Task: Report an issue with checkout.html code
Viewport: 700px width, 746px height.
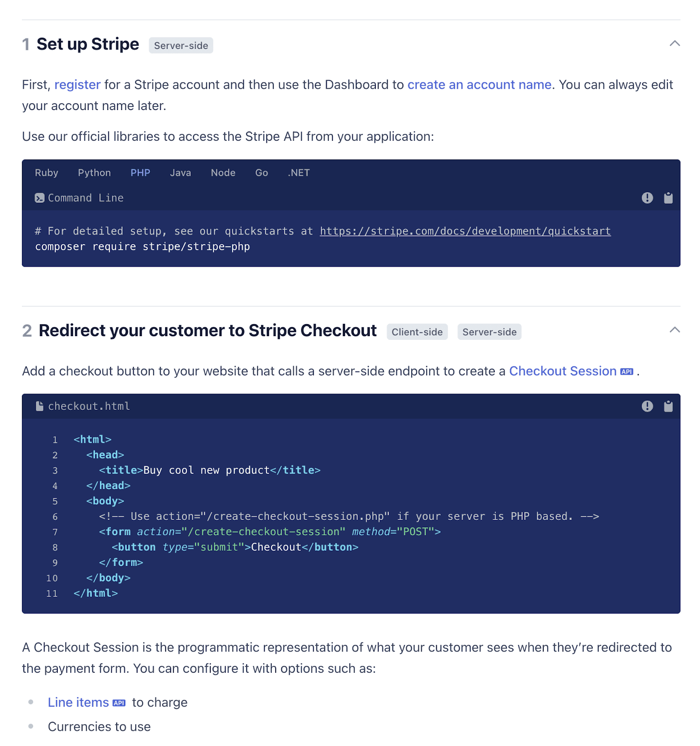Action: pyautogui.click(x=647, y=406)
